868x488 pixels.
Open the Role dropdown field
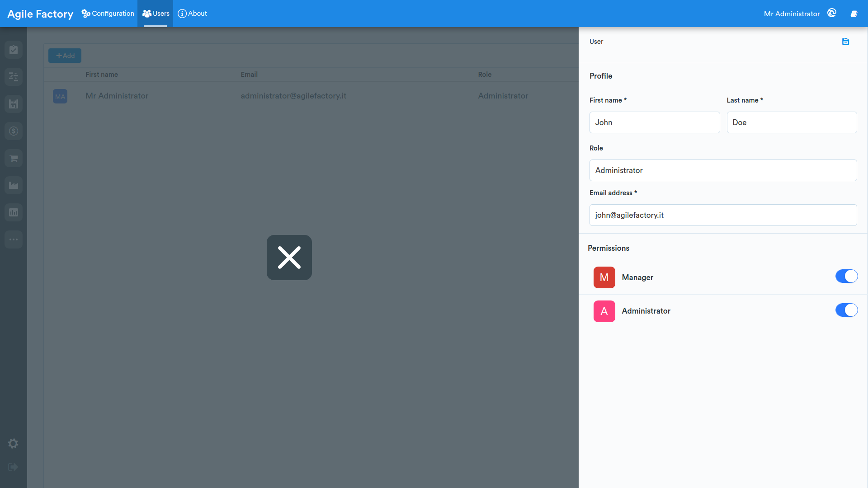click(723, 170)
